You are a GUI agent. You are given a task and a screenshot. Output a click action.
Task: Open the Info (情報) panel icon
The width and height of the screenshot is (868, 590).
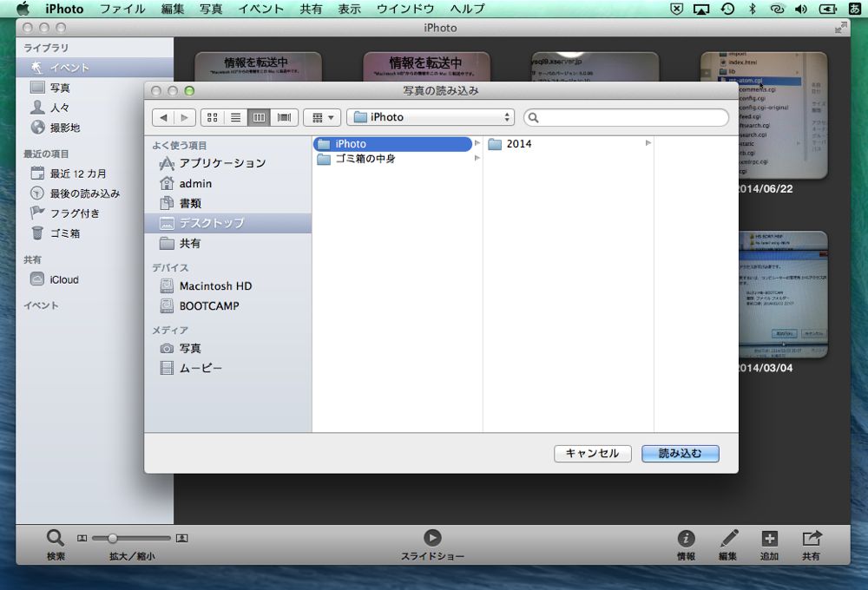point(686,538)
